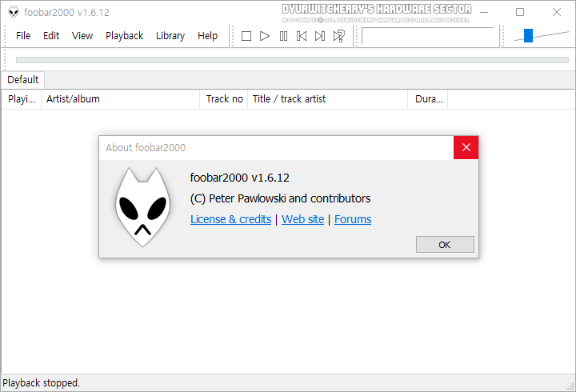Open the Help menu
The width and height of the screenshot is (576, 392).
[207, 36]
